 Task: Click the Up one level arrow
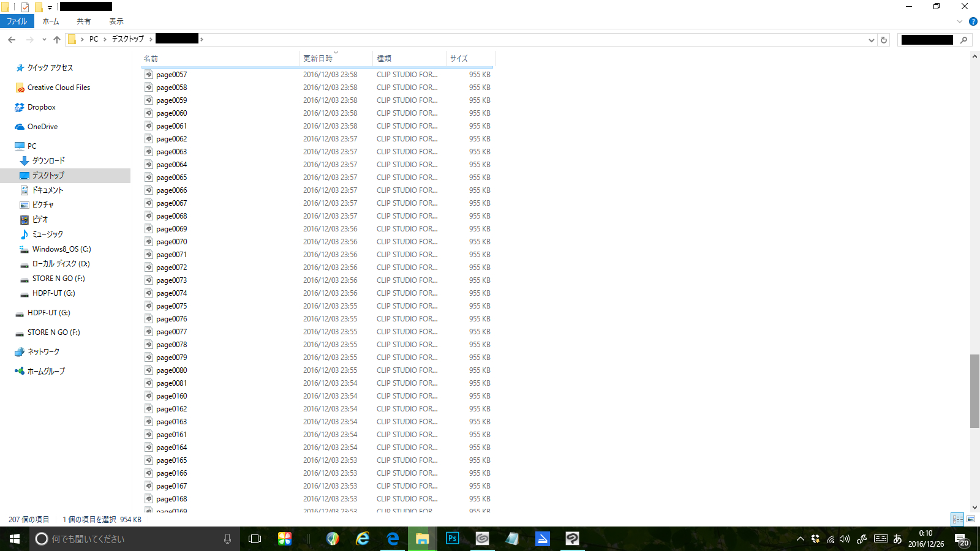click(x=57, y=40)
